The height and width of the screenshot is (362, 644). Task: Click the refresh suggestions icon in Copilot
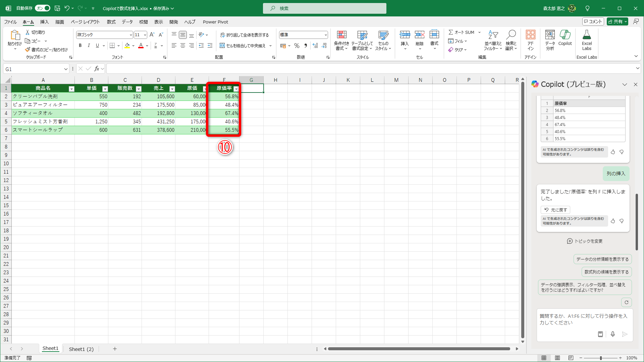[626, 302]
